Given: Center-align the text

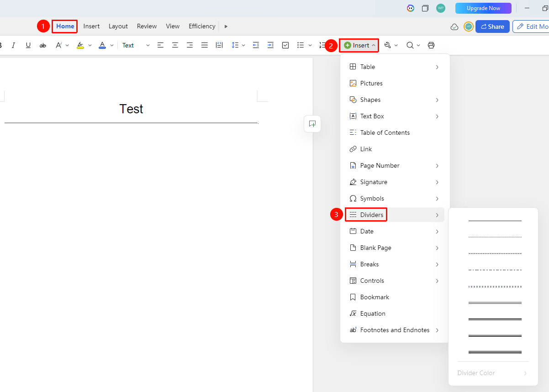Looking at the screenshot, I should [x=175, y=45].
